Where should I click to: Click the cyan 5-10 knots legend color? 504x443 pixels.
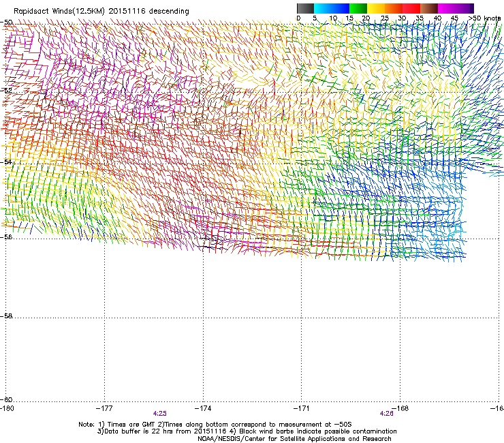[x=323, y=8]
